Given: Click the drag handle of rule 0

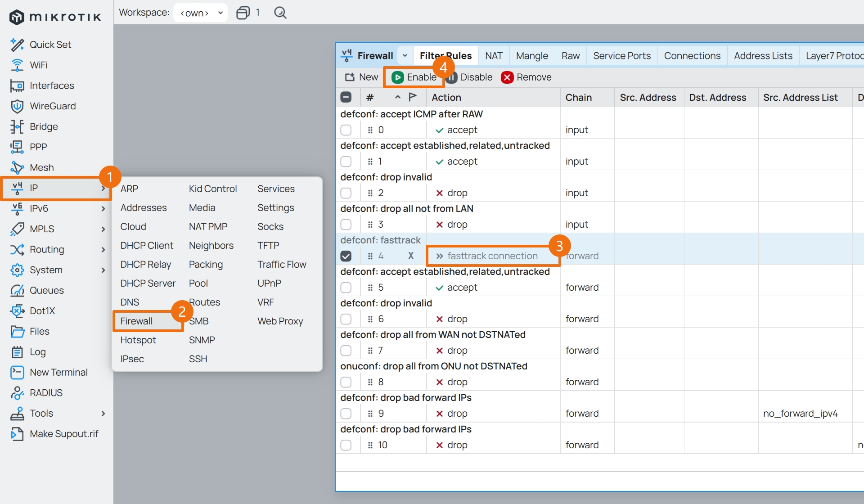Looking at the screenshot, I should (x=370, y=130).
